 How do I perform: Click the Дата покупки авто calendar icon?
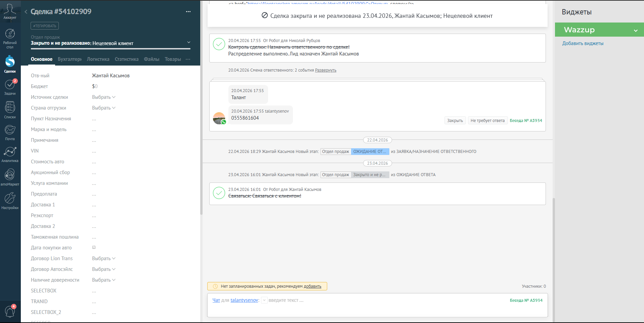pyautogui.click(x=94, y=247)
